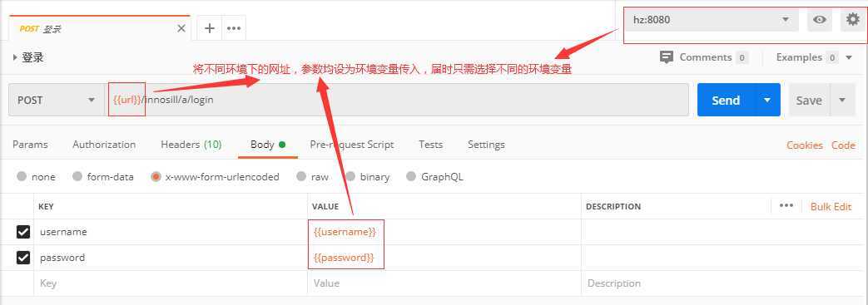This screenshot has height=305, width=868.
Task: Open environment quick look eye icon
Action: click(x=819, y=20)
